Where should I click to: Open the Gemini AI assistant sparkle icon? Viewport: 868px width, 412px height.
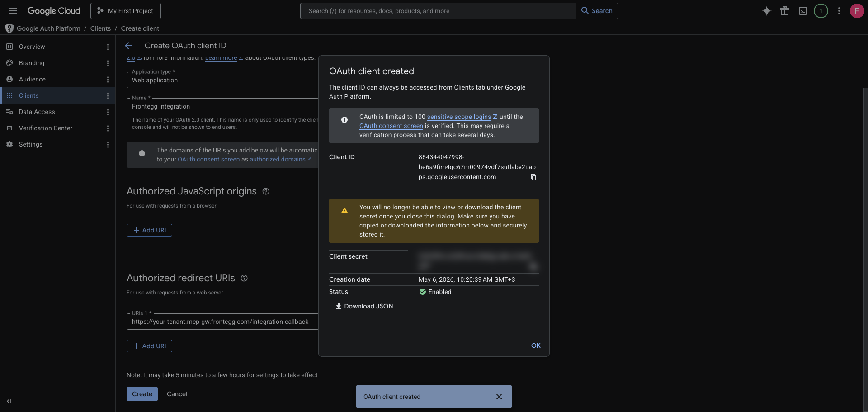tap(766, 11)
